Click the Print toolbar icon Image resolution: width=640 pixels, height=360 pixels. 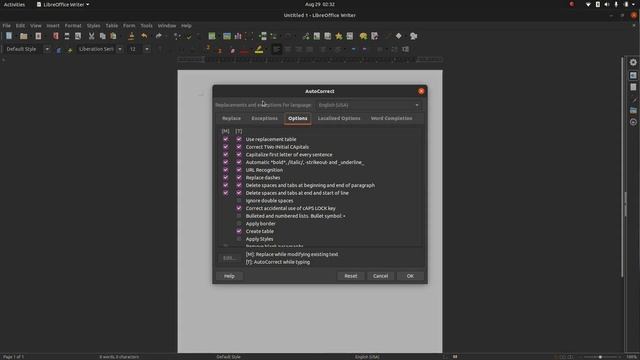click(67, 36)
